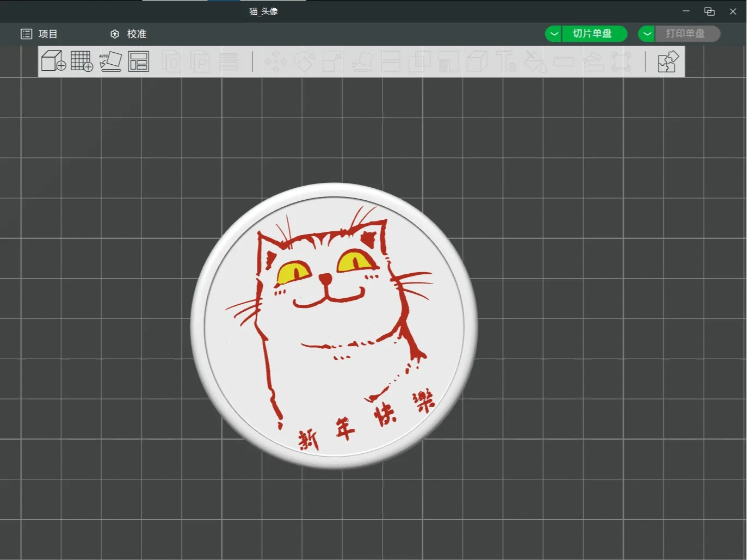This screenshot has height=560, width=747.
Task: Select the Scale tool
Action: [x=334, y=61]
